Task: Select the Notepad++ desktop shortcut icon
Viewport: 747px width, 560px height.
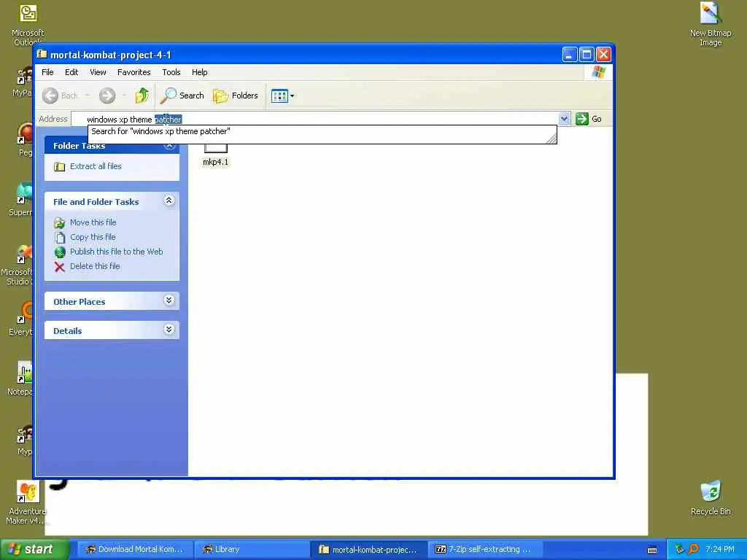Action: (21, 378)
